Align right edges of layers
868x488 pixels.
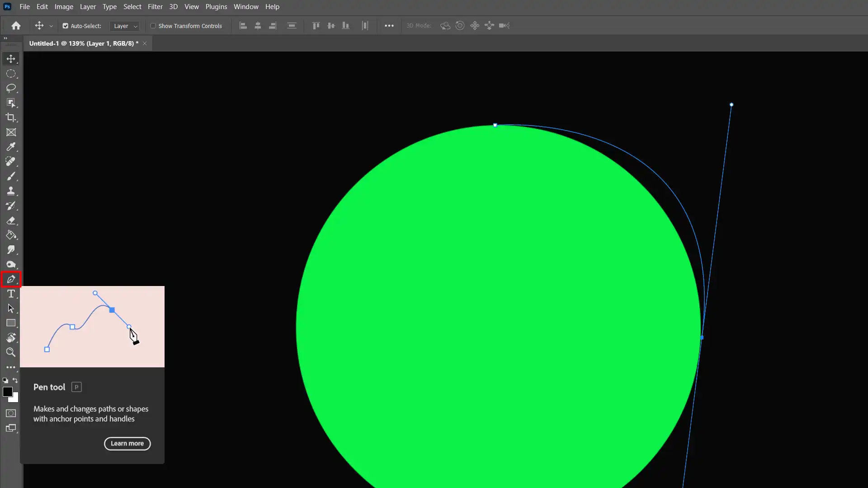pyautogui.click(x=273, y=26)
